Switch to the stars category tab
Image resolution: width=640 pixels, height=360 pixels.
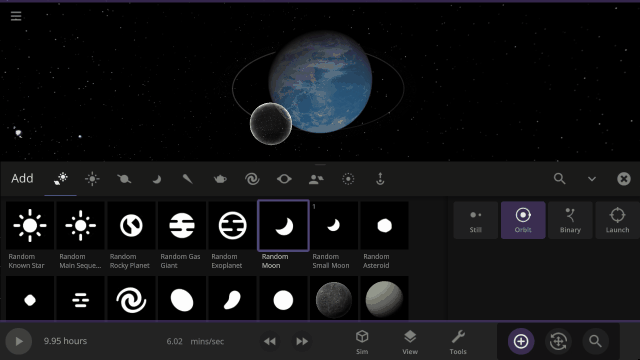(92, 179)
